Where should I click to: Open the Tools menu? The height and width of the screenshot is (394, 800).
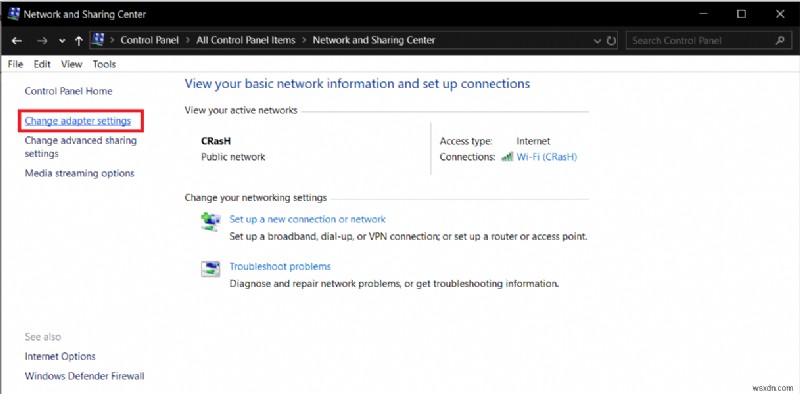104,64
